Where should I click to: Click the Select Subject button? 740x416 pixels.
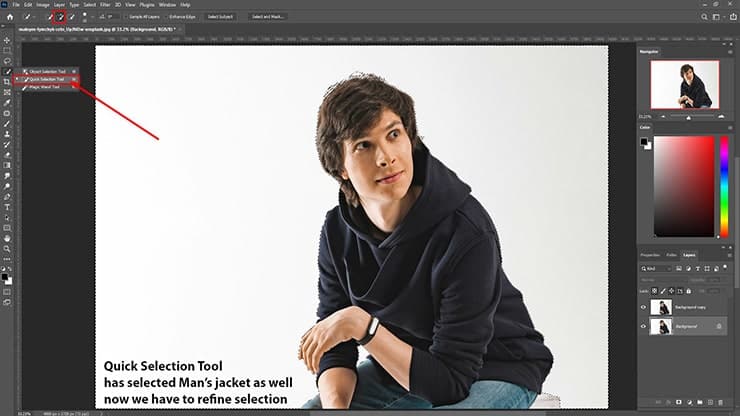coord(219,17)
